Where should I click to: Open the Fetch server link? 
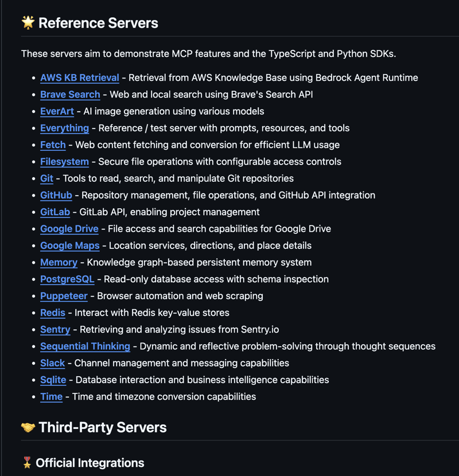53,145
